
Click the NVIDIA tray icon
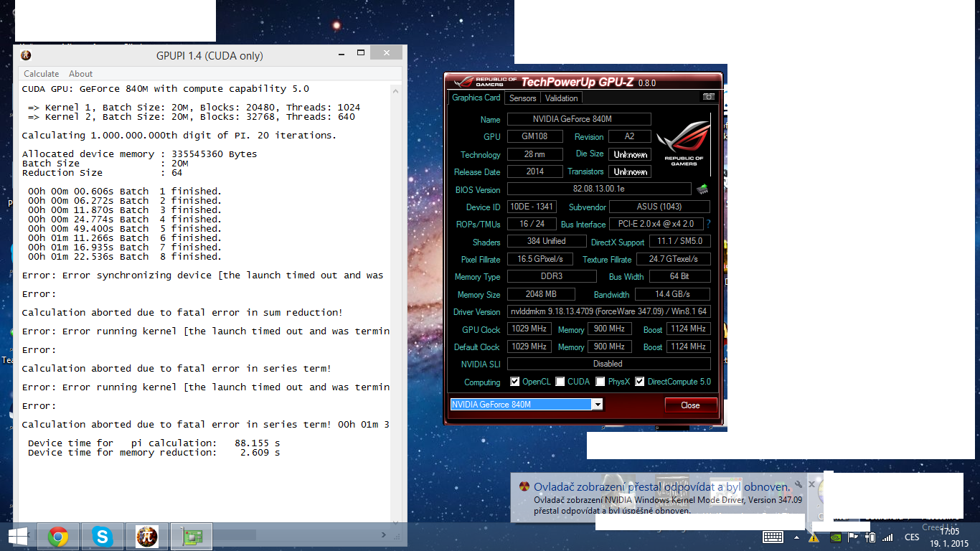(x=835, y=537)
